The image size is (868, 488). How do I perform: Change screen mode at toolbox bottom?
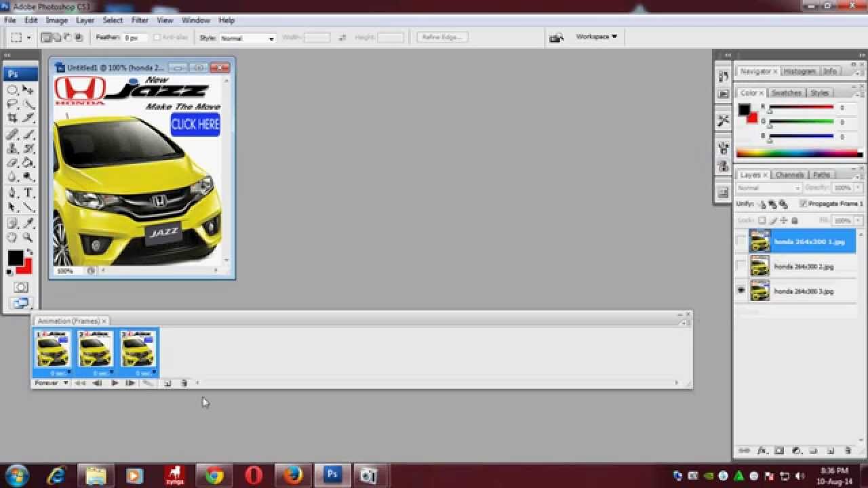pos(20,303)
